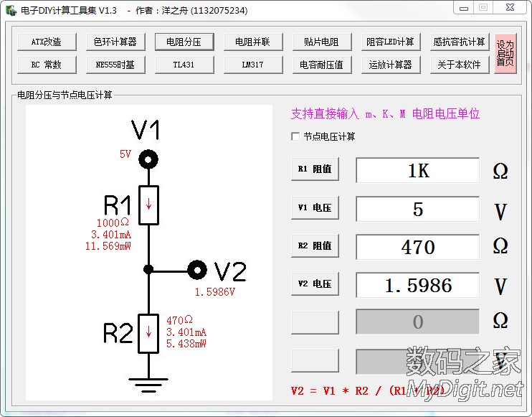
Task: Click the red 5V label beside V1
Action: [x=125, y=154]
